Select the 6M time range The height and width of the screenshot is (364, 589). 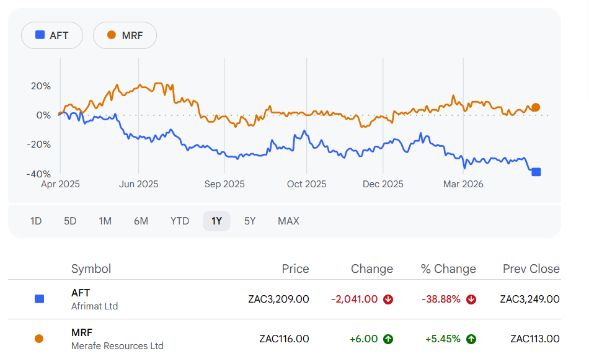[x=141, y=221]
